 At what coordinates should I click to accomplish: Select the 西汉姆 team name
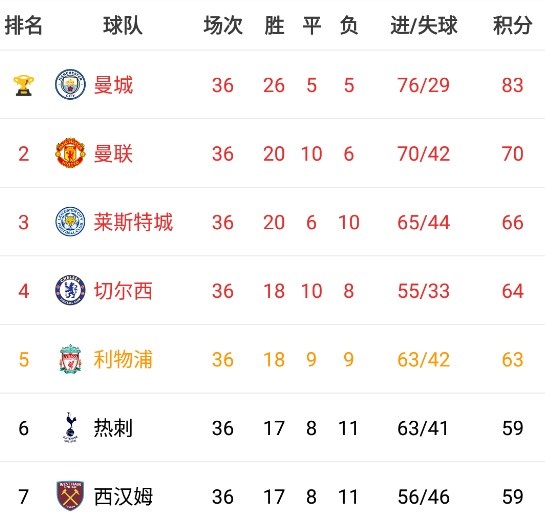click(123, 496)
